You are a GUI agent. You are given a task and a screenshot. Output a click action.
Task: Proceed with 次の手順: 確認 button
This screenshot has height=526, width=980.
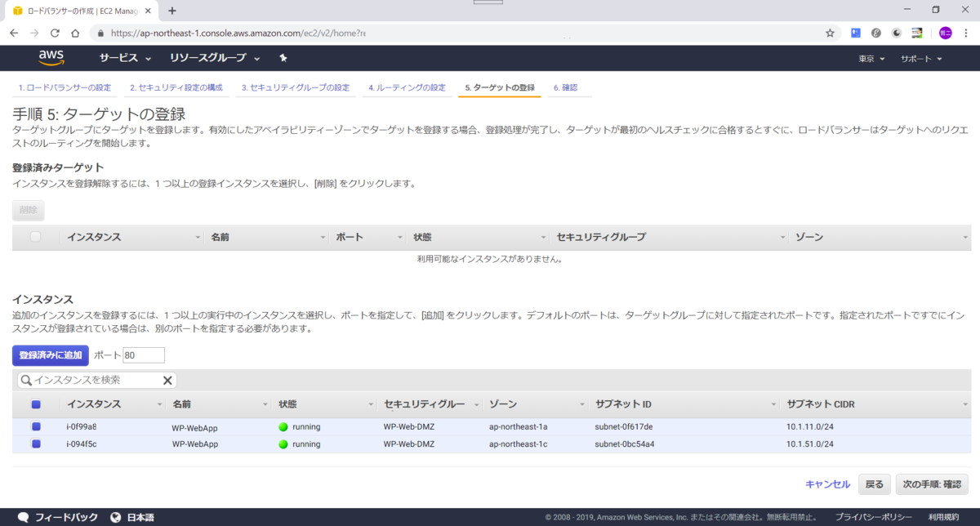933,484
